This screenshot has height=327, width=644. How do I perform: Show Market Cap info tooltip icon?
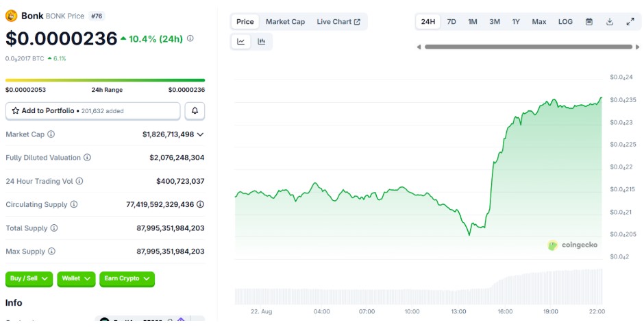click(x=51, y=134)
